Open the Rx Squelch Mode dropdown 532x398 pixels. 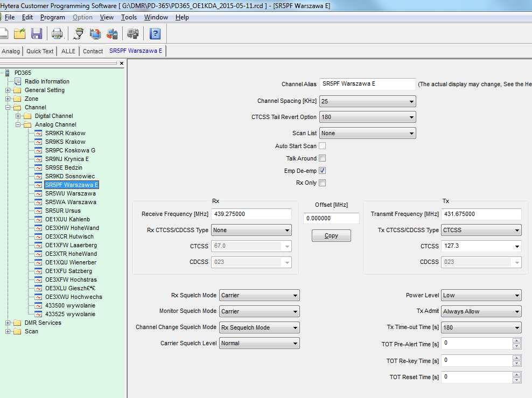point(260,295)
